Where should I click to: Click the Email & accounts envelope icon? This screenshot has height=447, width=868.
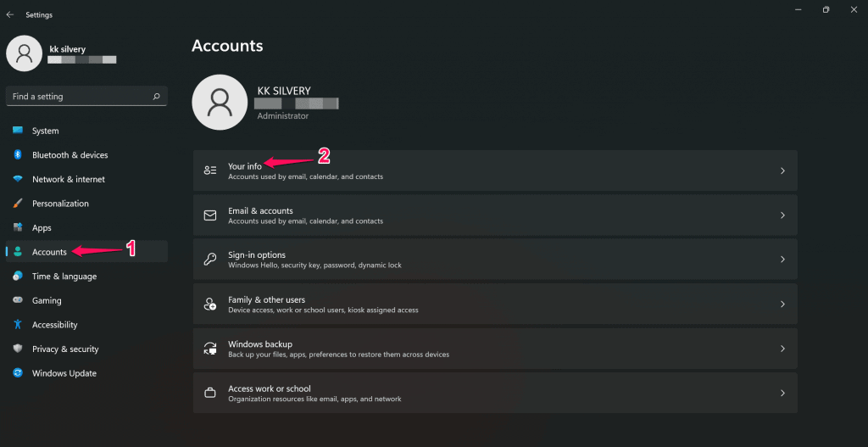pyautogui.click(x=210, y=215)
